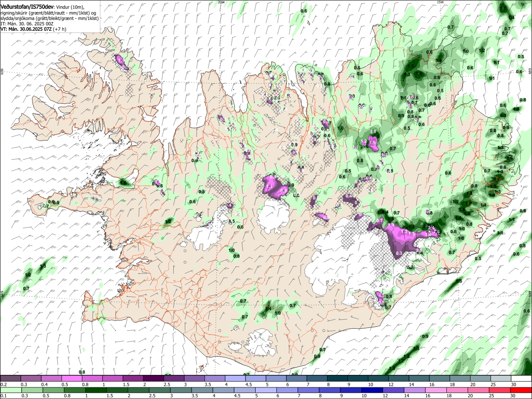Click the palest green first swatch of bottom legend row
Image resolution: width=532 pixels, height=399 pixels.
click(11, 390)
